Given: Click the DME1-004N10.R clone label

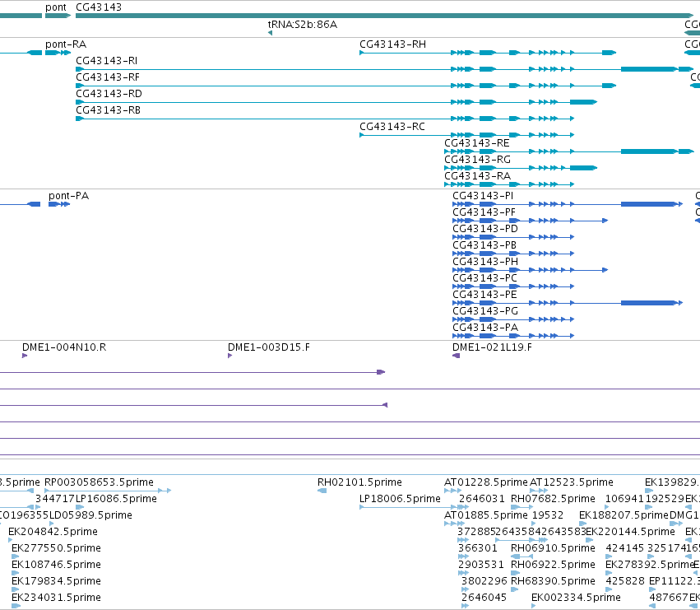Looking at the screenshot, I should tap(64, 347).
